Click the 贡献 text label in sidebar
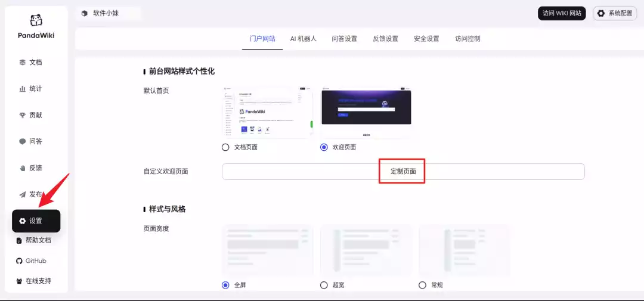 point(36,116)
